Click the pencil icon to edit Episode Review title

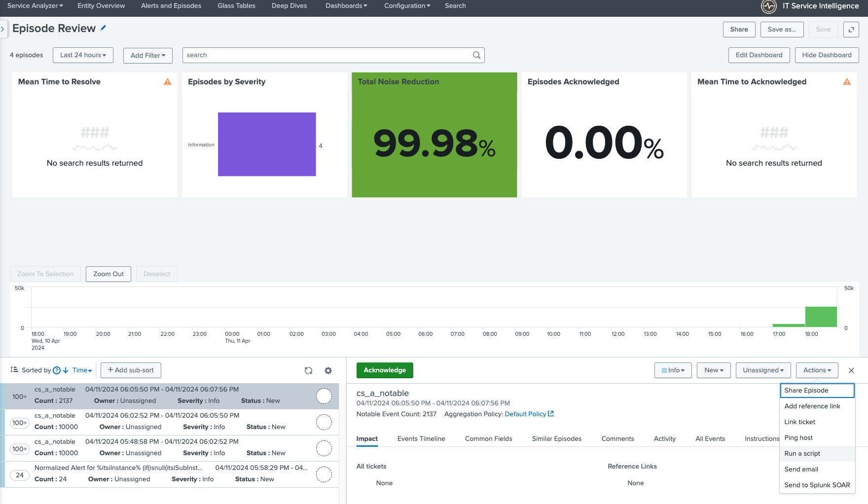click(104, 28)
